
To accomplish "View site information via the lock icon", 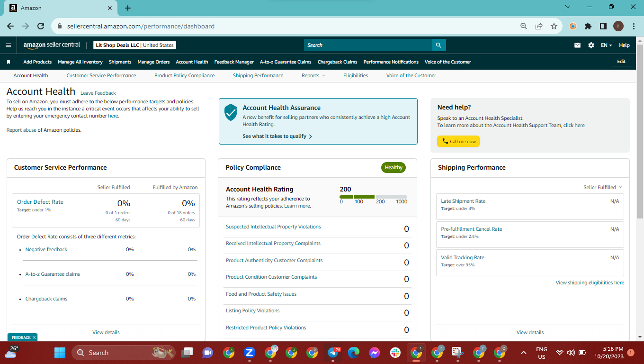I will pos(60,26).
